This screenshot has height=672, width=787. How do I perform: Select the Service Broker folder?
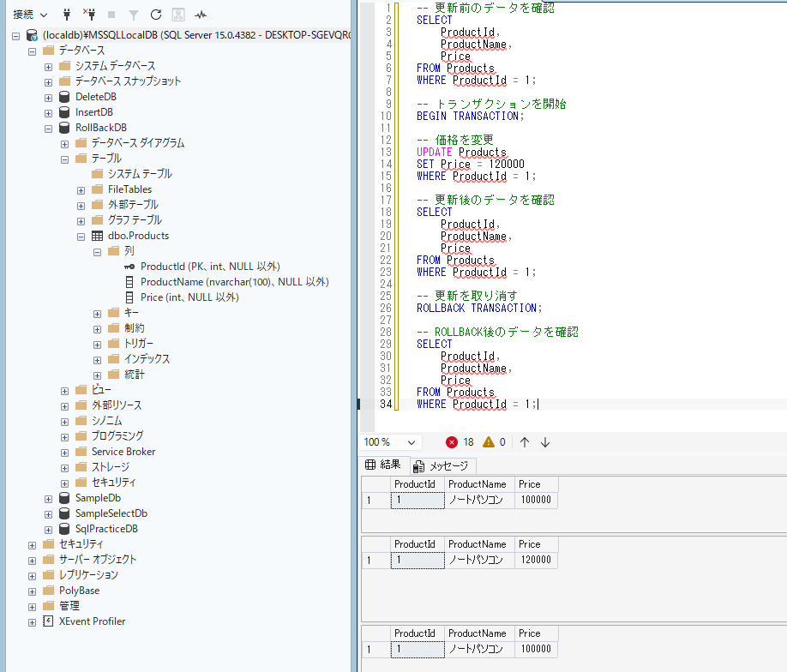point(123,452)
